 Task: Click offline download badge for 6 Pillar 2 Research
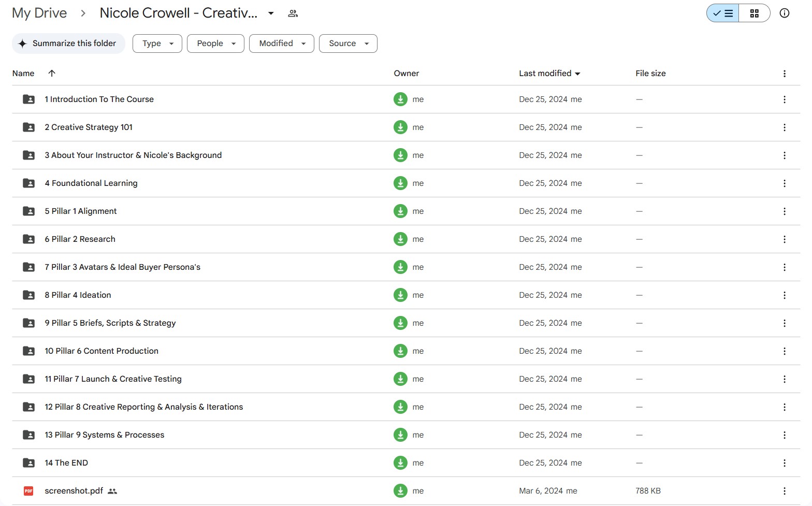click(400, 239)
